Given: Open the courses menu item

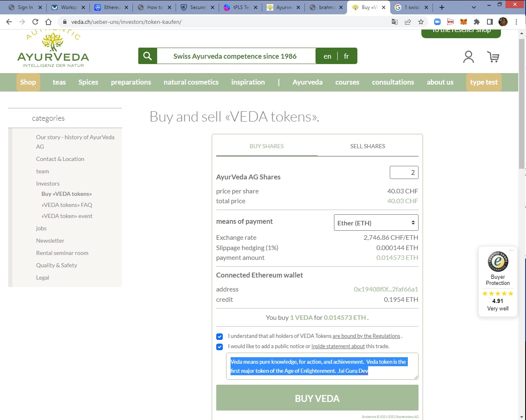Looking at the screenshot, I should (x=347, y=82).
